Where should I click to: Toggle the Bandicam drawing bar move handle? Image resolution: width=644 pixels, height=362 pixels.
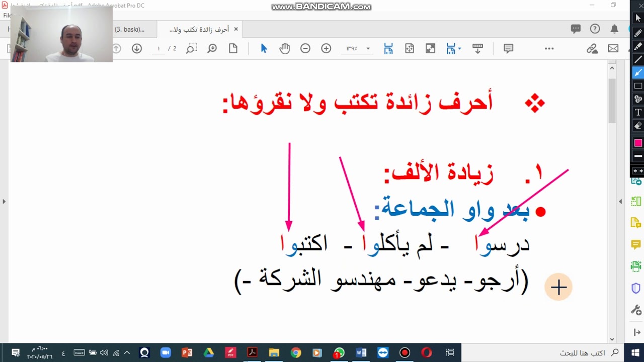pyautogui.click(x=637, y=171)
